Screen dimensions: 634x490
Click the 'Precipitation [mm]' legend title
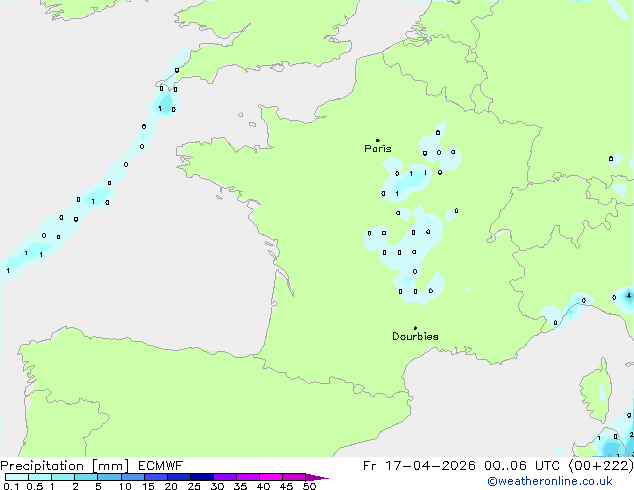[x=65, y=466]
